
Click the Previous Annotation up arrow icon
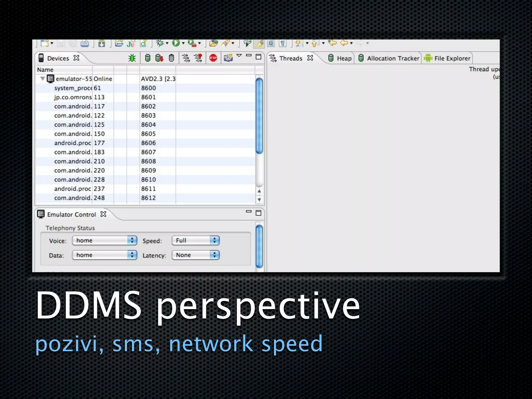(315, 43)
